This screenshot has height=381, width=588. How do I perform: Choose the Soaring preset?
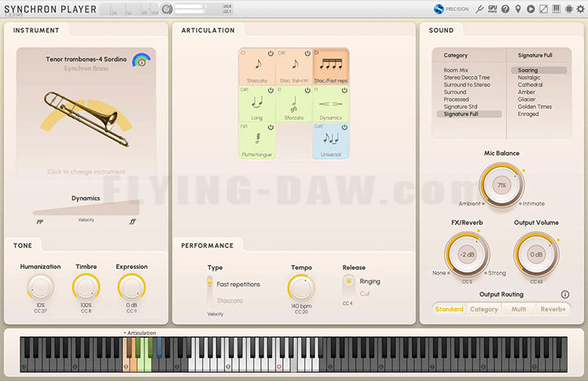[x=539, y=70]
